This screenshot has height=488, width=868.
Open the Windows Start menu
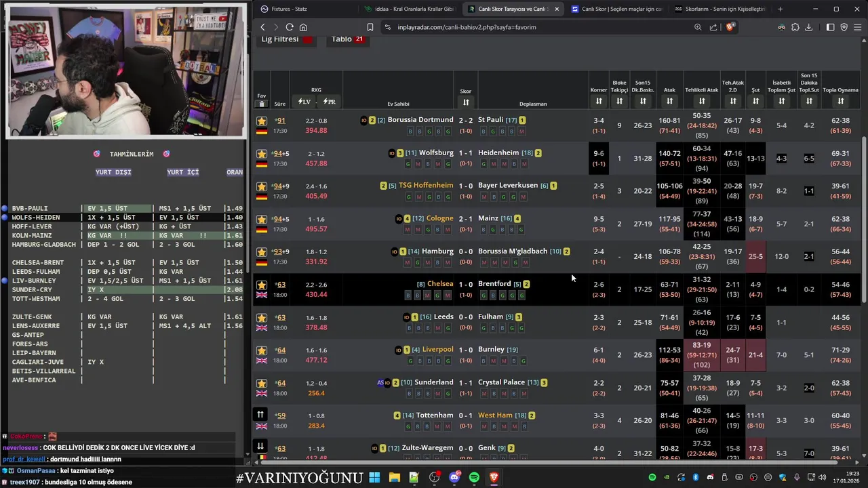[x=374, y=478]
